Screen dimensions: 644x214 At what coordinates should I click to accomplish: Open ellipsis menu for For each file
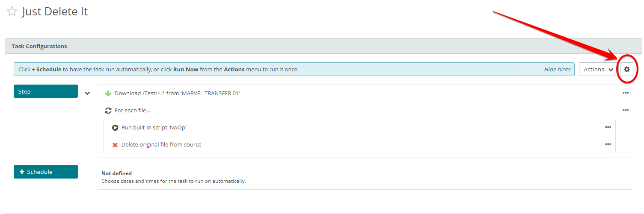coord(626,110)
